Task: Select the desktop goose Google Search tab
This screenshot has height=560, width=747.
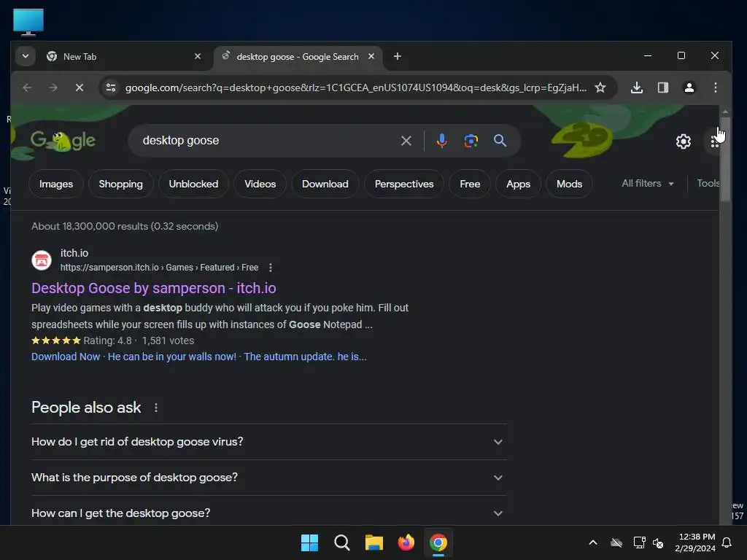Action: click(298, 56)
